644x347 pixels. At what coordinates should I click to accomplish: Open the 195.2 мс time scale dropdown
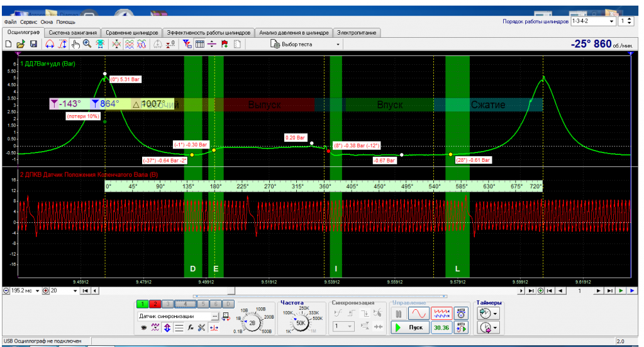click(37, 291)
